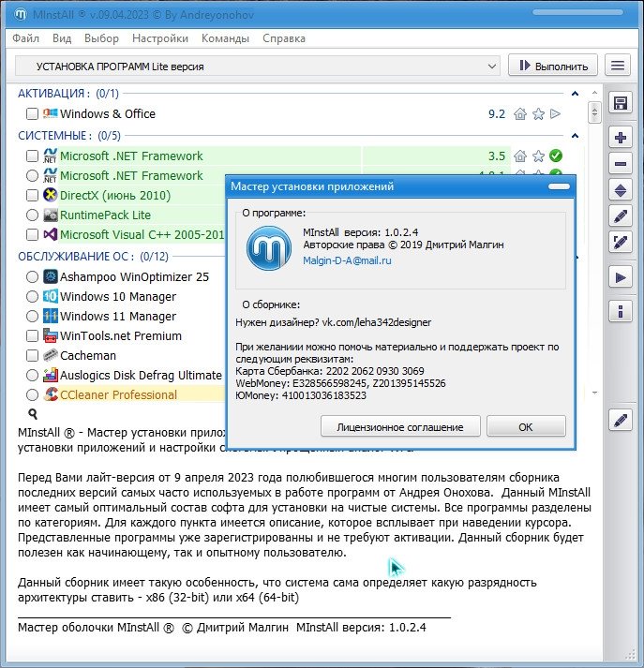Check the DirectX (июнь 2010) checkbox
Screen dimensions: 644x668
(x=32, y=195)
